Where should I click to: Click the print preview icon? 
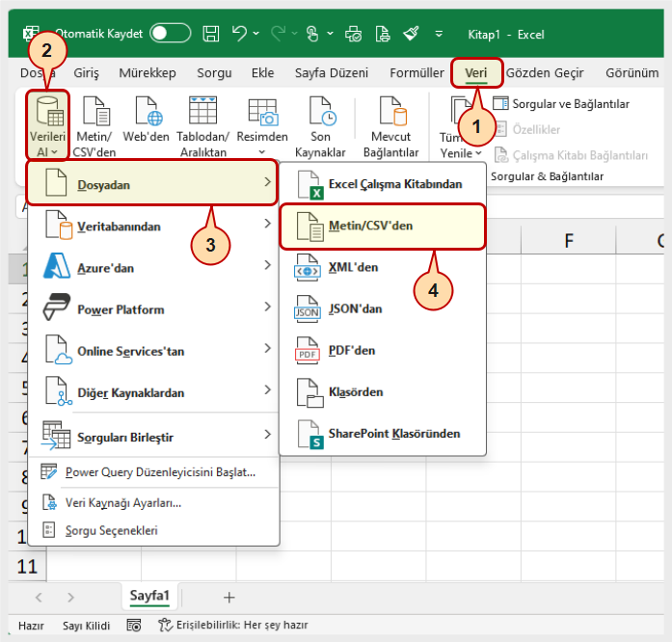coord(353,34)
